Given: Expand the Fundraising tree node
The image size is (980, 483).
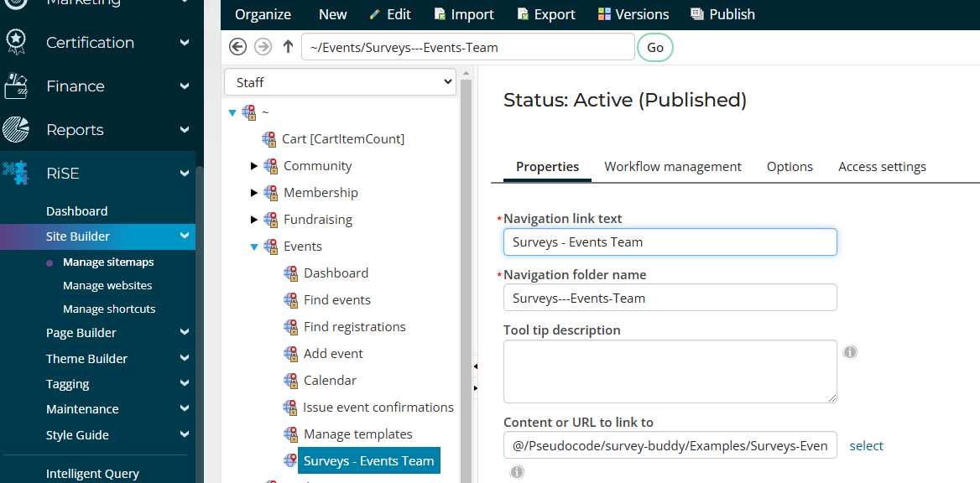Looking at the screenshot, I should point(253,220).
